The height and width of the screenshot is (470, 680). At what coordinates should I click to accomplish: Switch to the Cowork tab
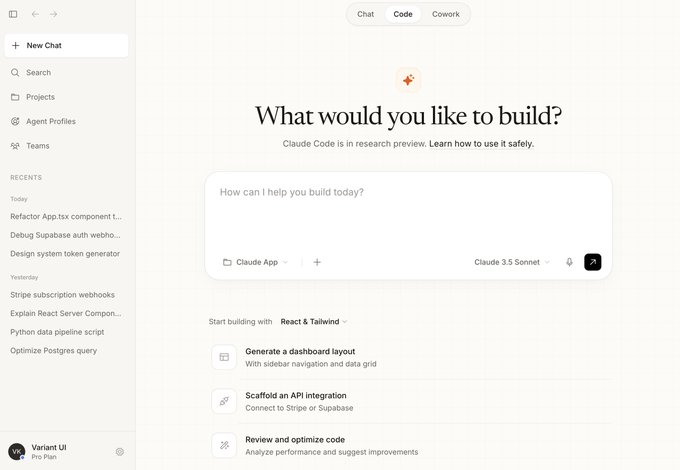pyautogui.click(x=446, y=14)
